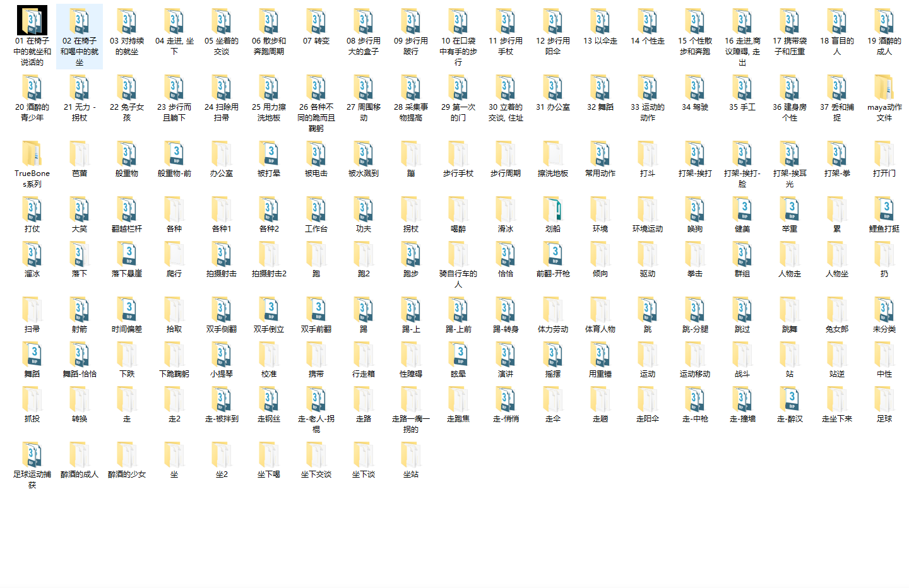Click the 前翻-开枪 folder icon
Screen dimensions: 909x588
(x=553, y=254)
